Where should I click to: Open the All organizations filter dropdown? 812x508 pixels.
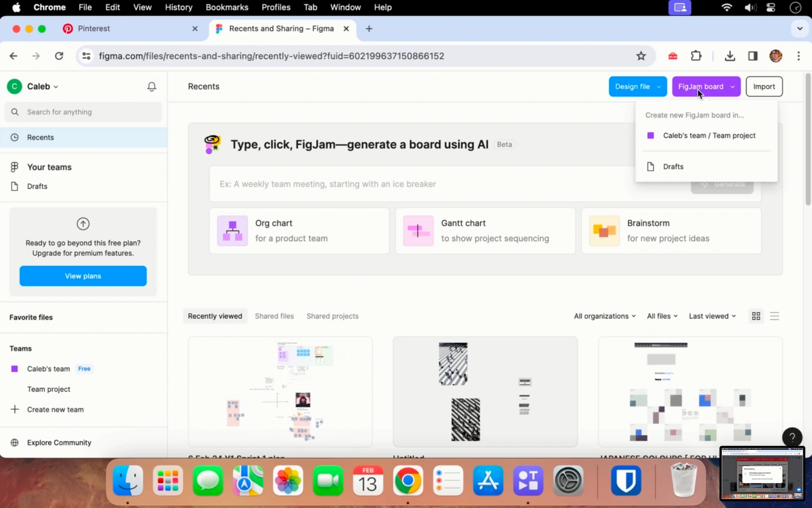coord(604,316)
